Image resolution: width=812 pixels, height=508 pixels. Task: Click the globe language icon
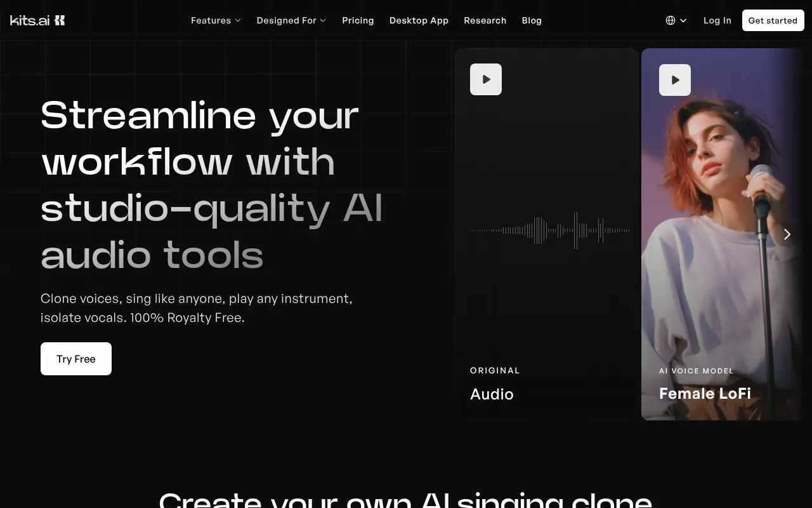[671, 20]
